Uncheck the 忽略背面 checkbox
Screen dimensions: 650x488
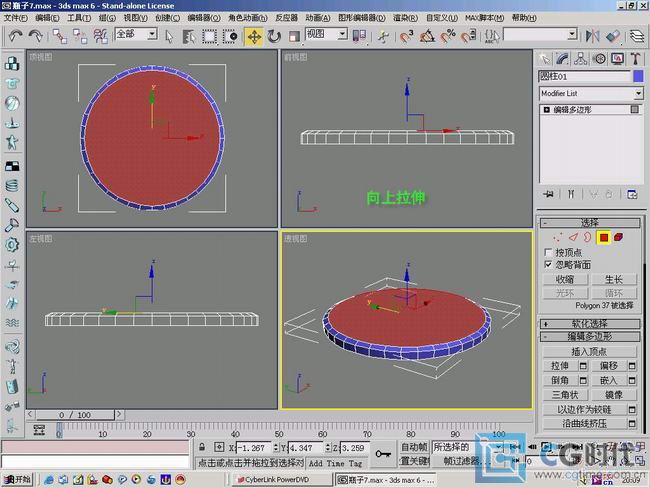548,265
